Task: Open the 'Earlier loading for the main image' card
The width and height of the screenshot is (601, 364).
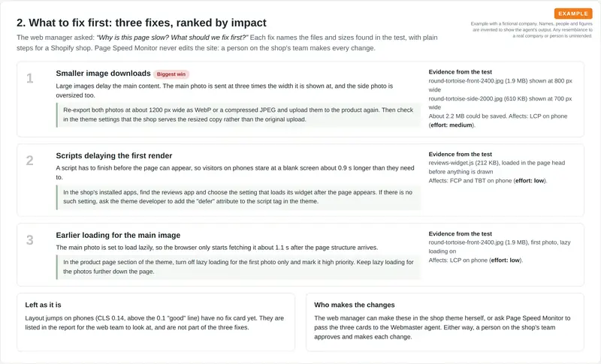Action: pyautogui.click(x=300, y=255)
